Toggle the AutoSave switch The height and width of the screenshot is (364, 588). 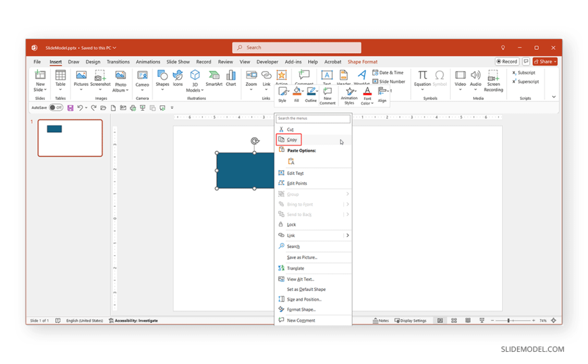click(x=56, y=107)
